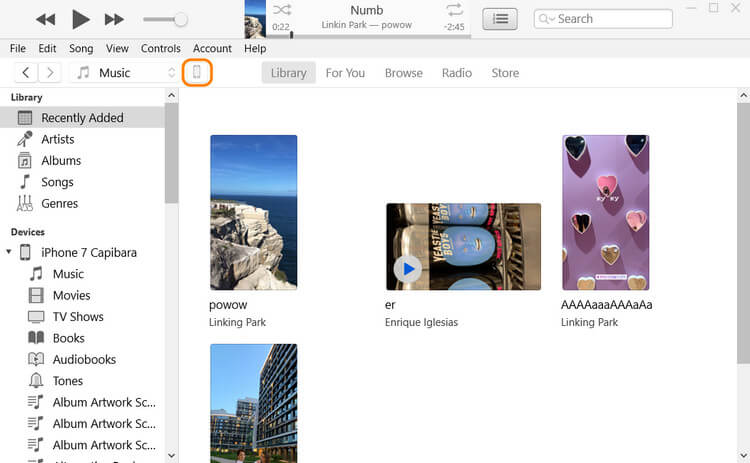Open the Edit menu
The width and height of the screenshot is (750, 463).
(47, 48)
